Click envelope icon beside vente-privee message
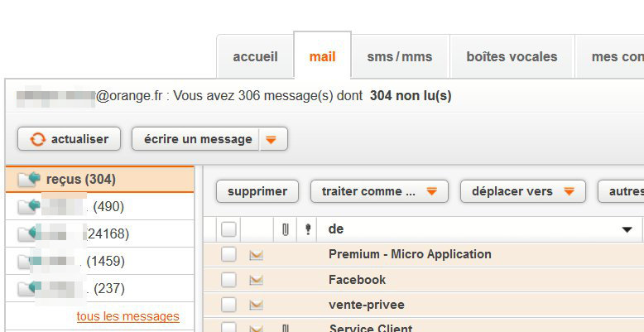The width and height of the screenshot is (644, 332). point(256,305)
